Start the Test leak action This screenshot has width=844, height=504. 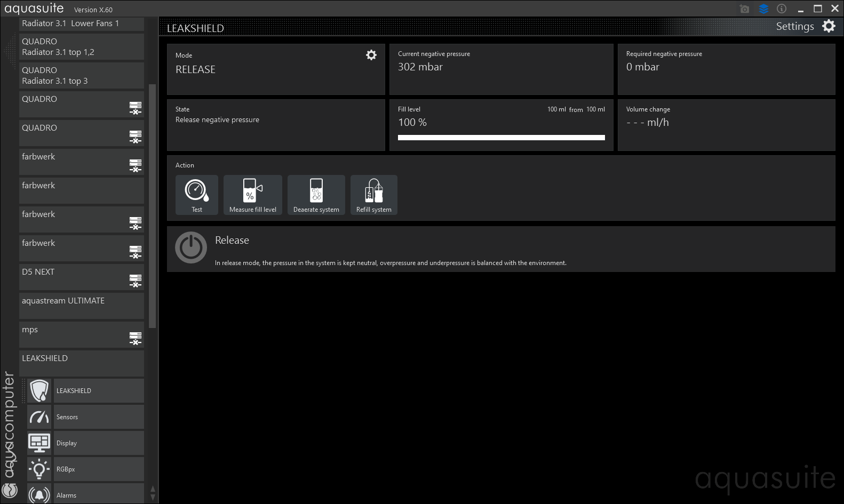click(x=197, y=195)
